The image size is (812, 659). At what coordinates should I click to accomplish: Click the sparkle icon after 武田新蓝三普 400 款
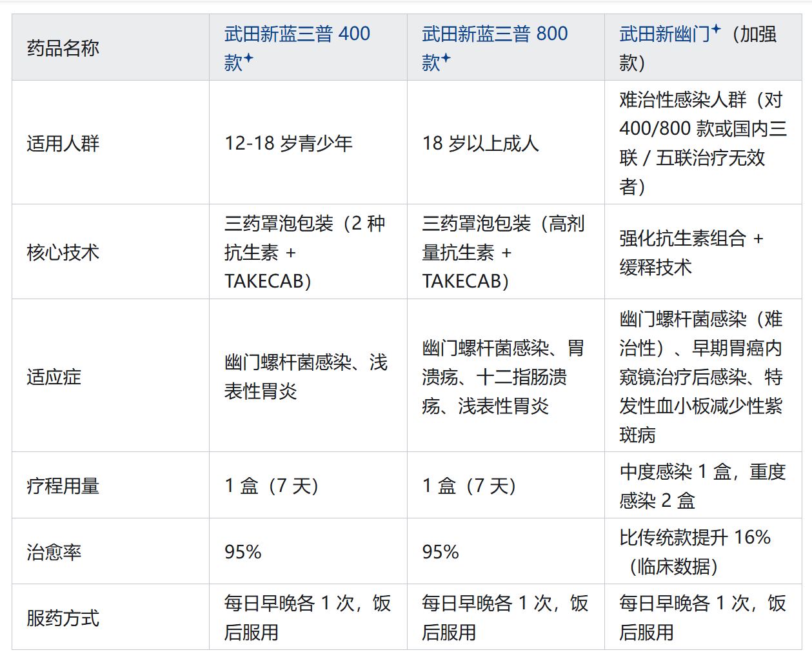click(249, 59)
